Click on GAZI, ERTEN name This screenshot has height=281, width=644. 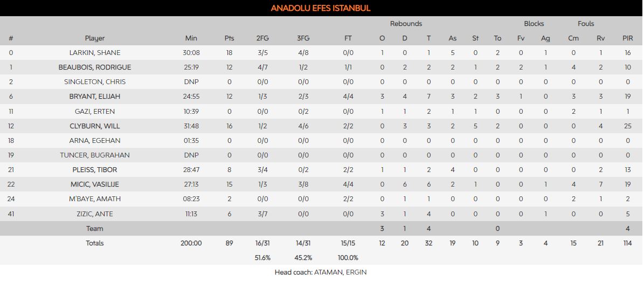coord(95,112)
